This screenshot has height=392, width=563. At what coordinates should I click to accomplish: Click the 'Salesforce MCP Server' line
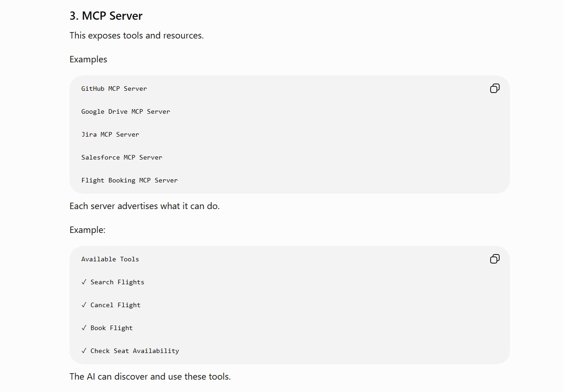click(x=122, y=157)
